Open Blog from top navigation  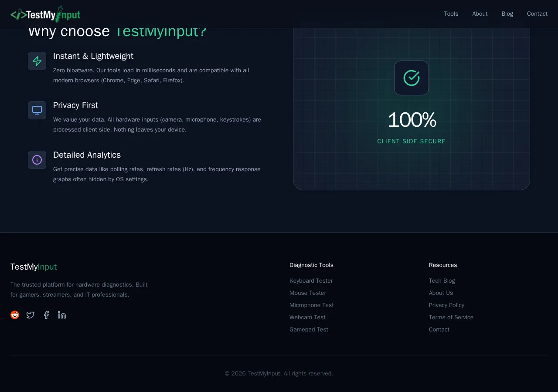click(507, 14)
